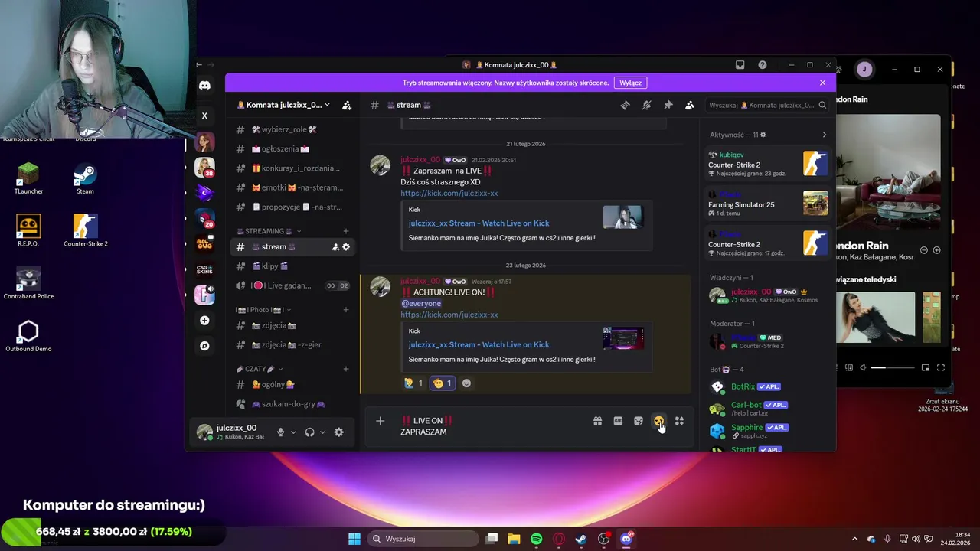980x551 pixels.
Task: Deafen with headphones icon
Action: pyautogui.click(x=309, y=432)
